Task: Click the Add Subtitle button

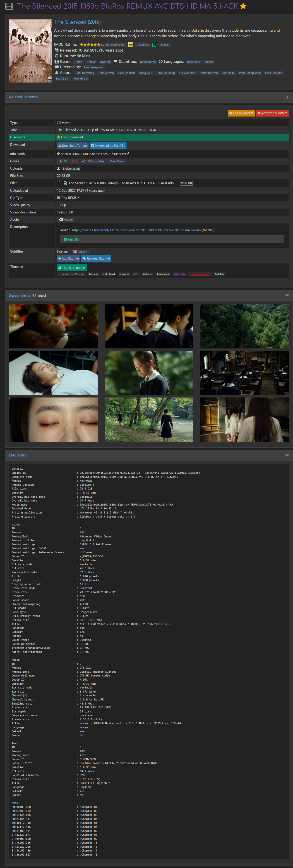Action: (69, 258)
